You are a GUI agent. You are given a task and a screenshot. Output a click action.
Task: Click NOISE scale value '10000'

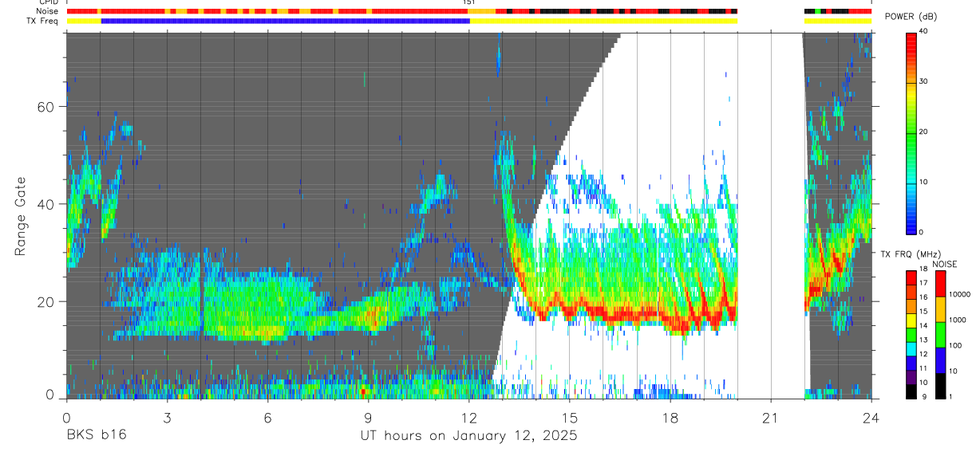[959, 294]
